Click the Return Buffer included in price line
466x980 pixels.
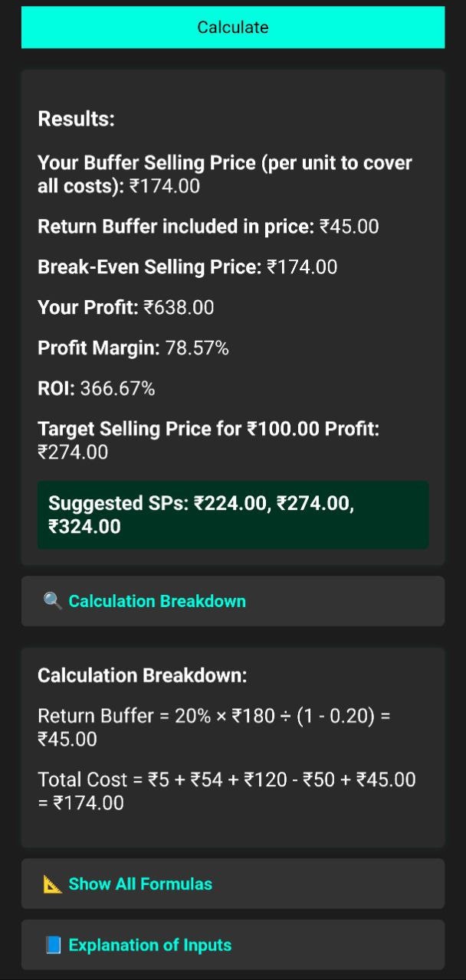[208, 227]
